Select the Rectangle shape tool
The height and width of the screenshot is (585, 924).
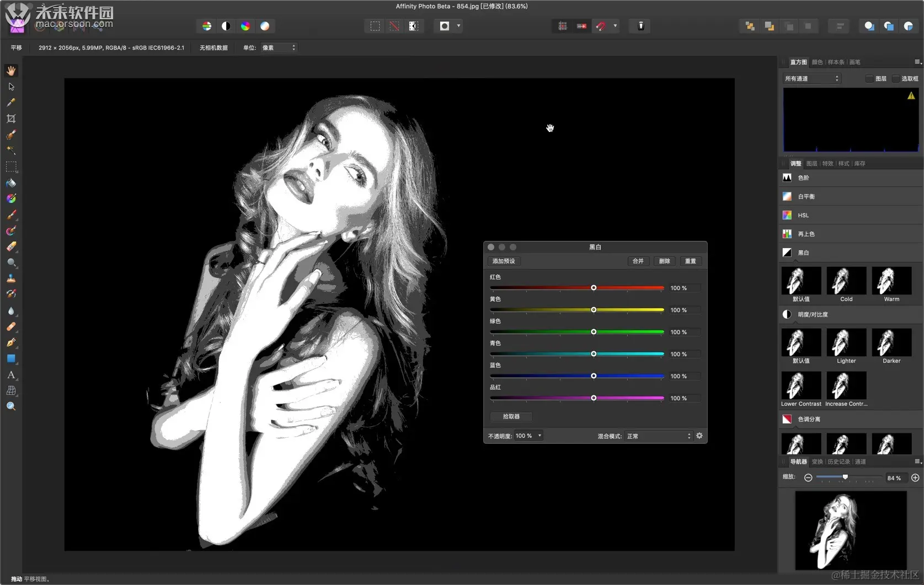tap(11, 359)
